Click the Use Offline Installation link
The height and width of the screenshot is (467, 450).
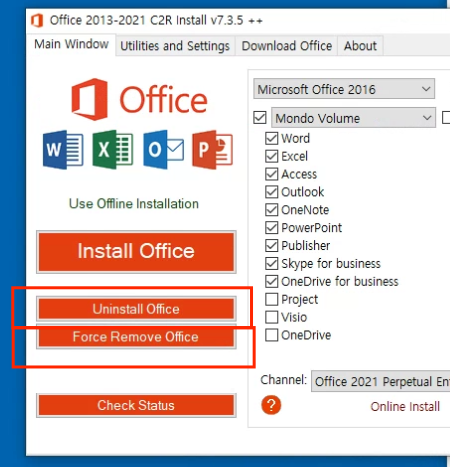pyautogui.click(x=134, y=204)
